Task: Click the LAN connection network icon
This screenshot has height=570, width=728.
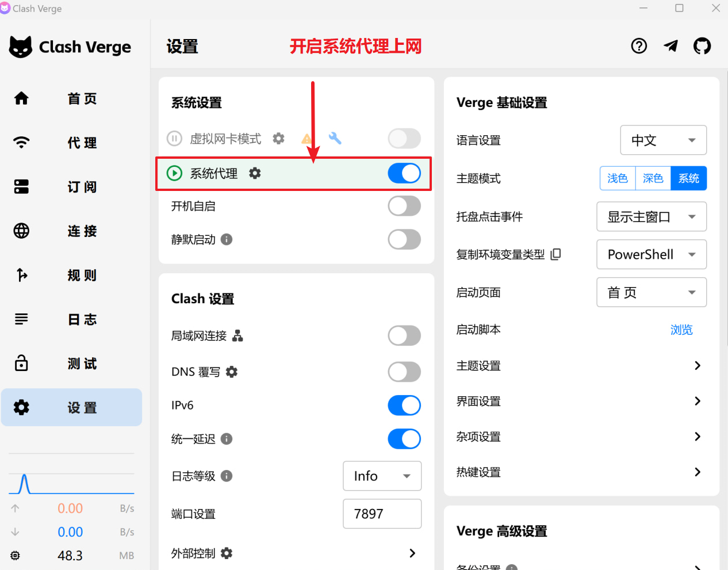Action: click(237, 336)
